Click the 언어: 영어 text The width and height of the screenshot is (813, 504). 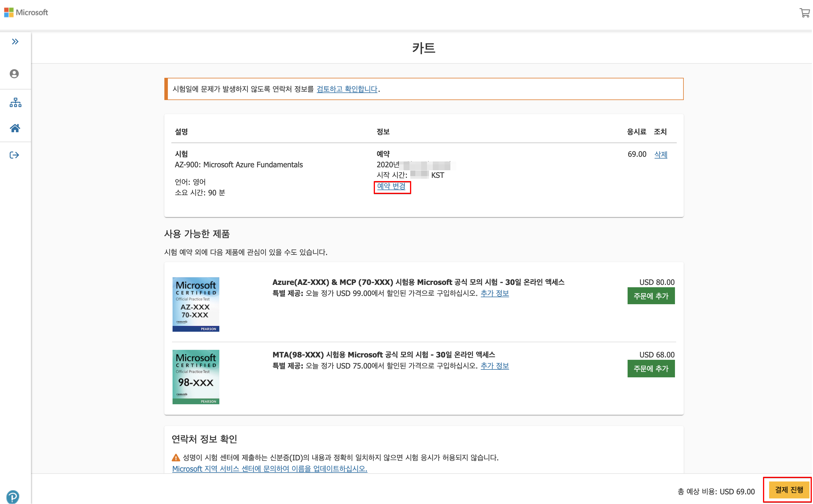(190, 182)
